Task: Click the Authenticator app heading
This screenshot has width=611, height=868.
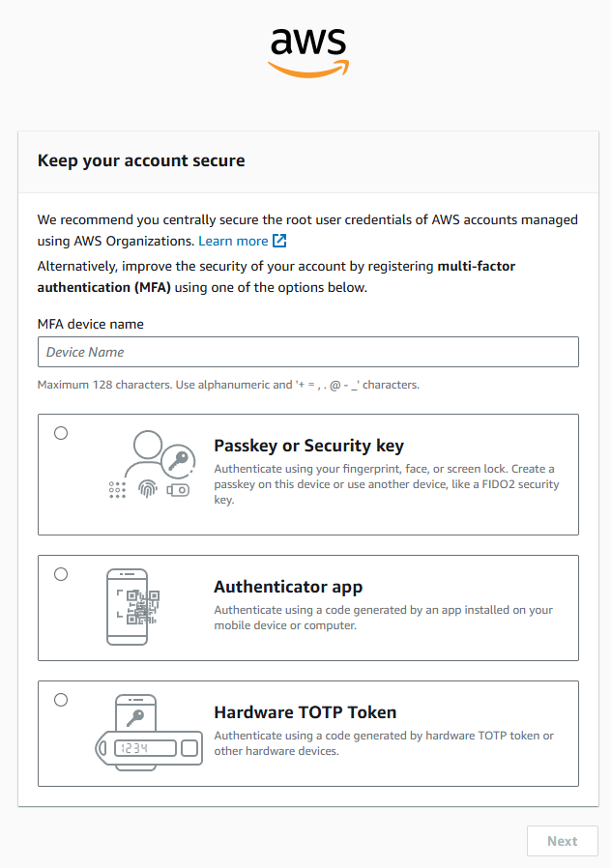Action: click(288, 587)
